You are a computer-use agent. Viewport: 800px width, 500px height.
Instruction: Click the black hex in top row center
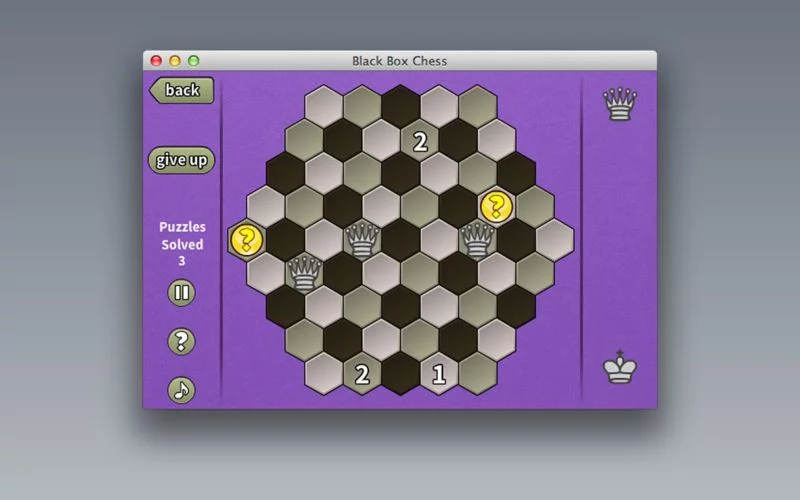coord(401,107)
